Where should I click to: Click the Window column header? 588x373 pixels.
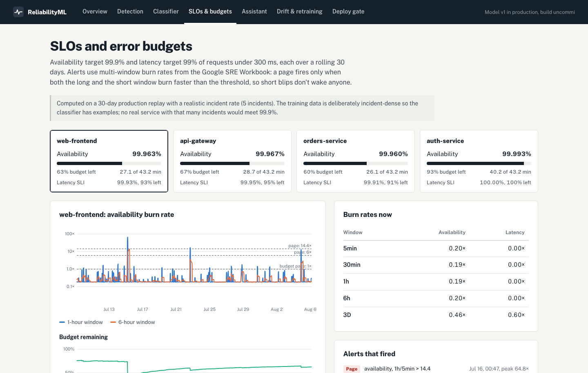[x=353, y=232]
